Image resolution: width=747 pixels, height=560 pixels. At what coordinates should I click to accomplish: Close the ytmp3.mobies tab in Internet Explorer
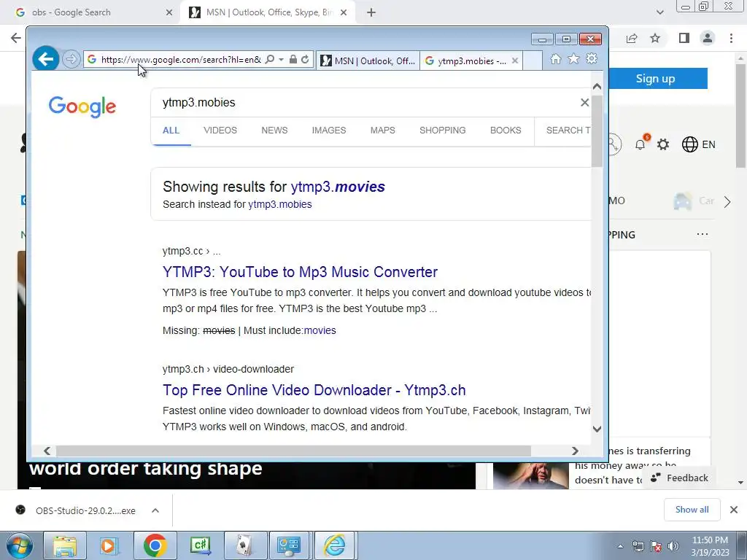(514, 61)
